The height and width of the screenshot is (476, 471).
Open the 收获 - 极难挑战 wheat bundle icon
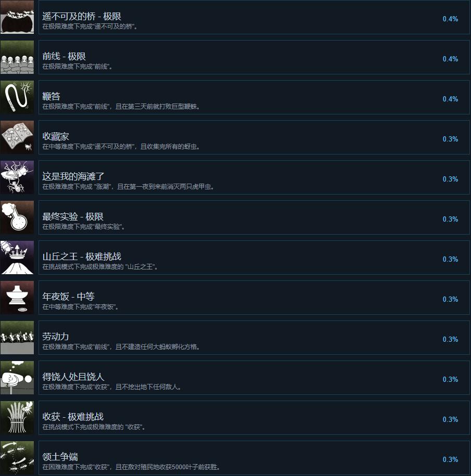[x=17, y=418]
